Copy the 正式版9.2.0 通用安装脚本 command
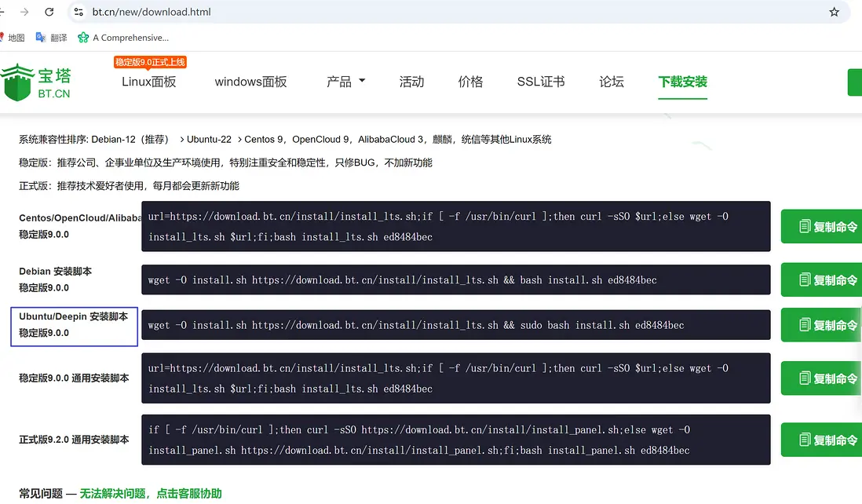The width and height of the screenshot is (862, 504). pyautogui.click(x=821, y=440)
